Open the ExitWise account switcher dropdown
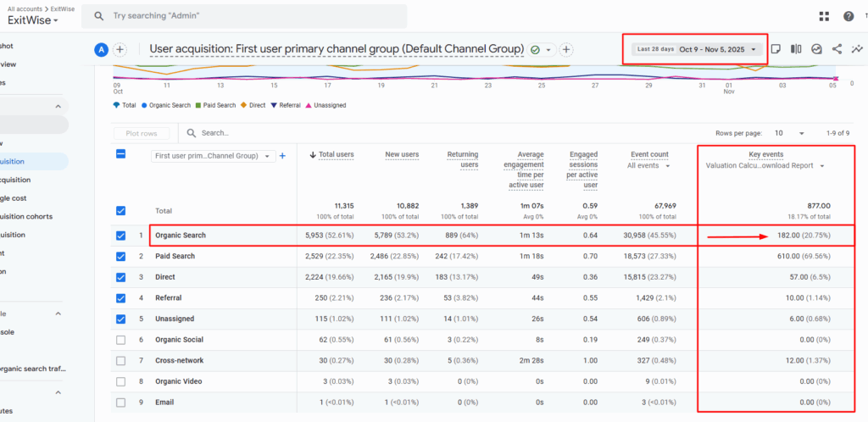This screenshot has width=868, height=422. pyautogui.click(x=33, y=19)
